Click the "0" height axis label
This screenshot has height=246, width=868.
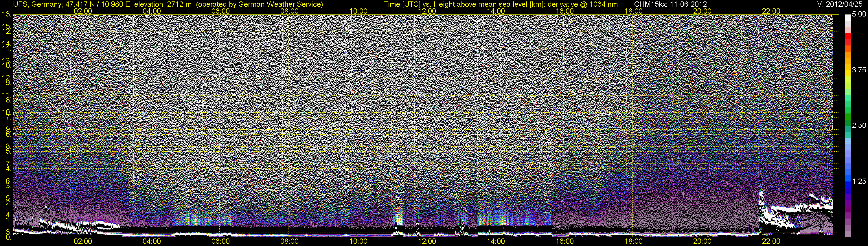tap(8, 238)
